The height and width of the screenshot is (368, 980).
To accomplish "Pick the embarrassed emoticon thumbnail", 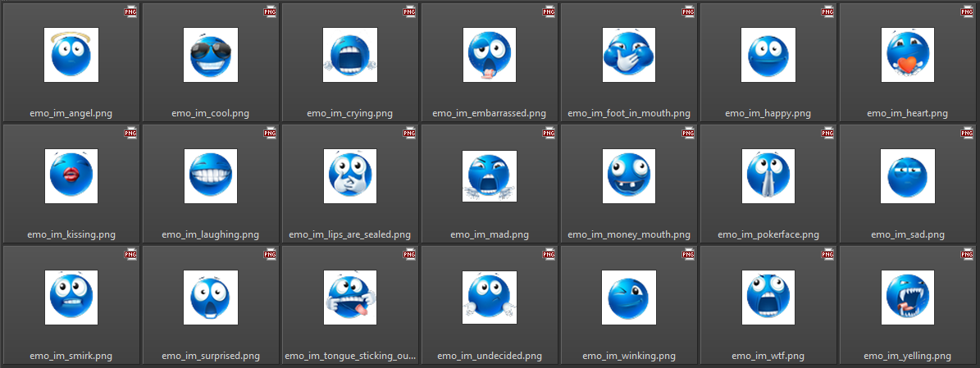I will 490,55.
